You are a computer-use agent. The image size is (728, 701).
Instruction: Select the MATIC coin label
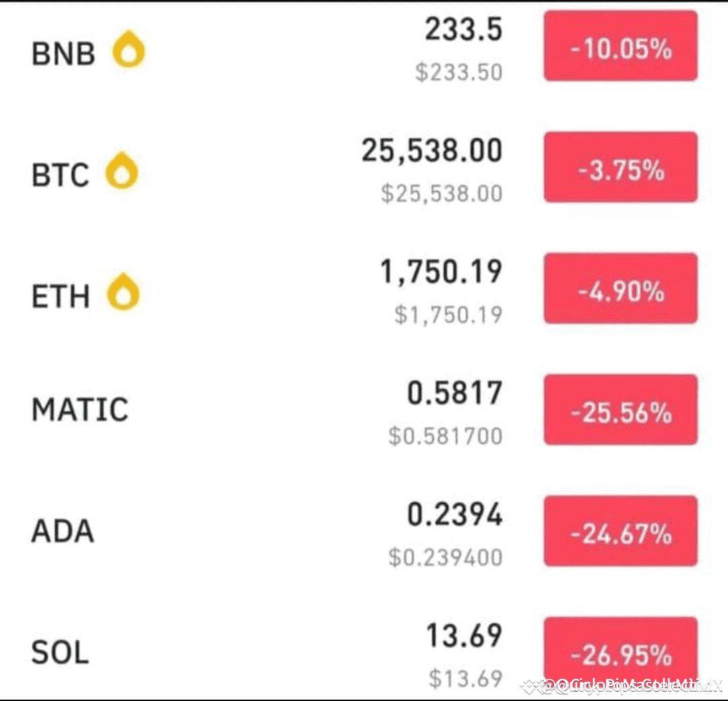point(80,409)
